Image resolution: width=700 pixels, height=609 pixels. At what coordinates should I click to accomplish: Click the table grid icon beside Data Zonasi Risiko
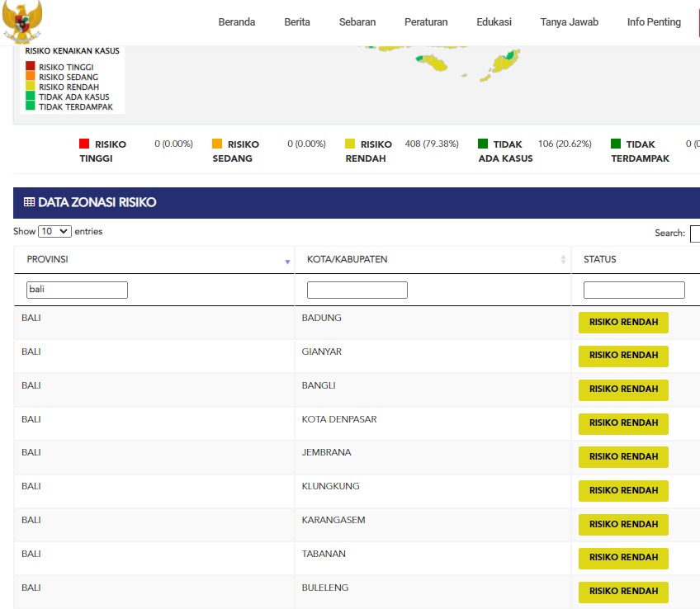pos(29,202)
